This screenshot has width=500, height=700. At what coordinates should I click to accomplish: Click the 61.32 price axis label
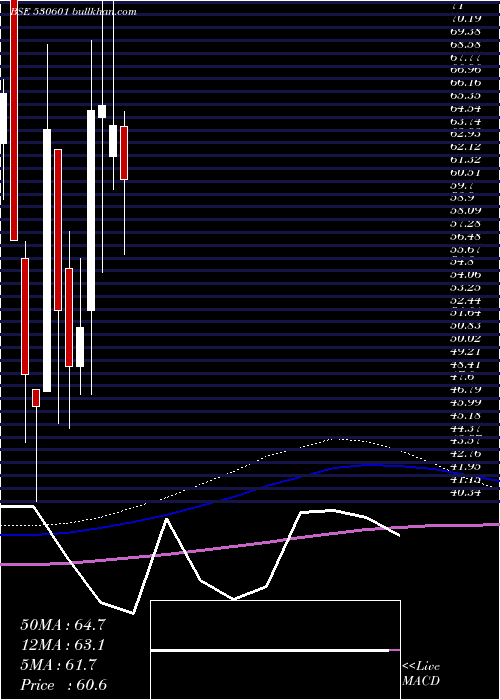tap(465, 160)
